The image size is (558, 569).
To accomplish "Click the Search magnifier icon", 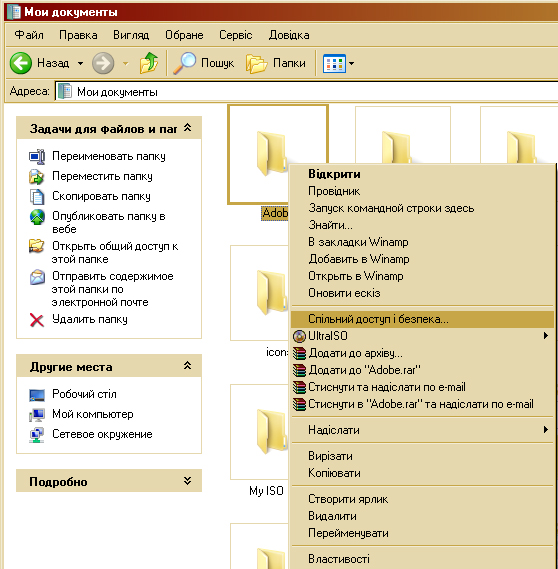I will pyautogui.click(x=184, y=63).
